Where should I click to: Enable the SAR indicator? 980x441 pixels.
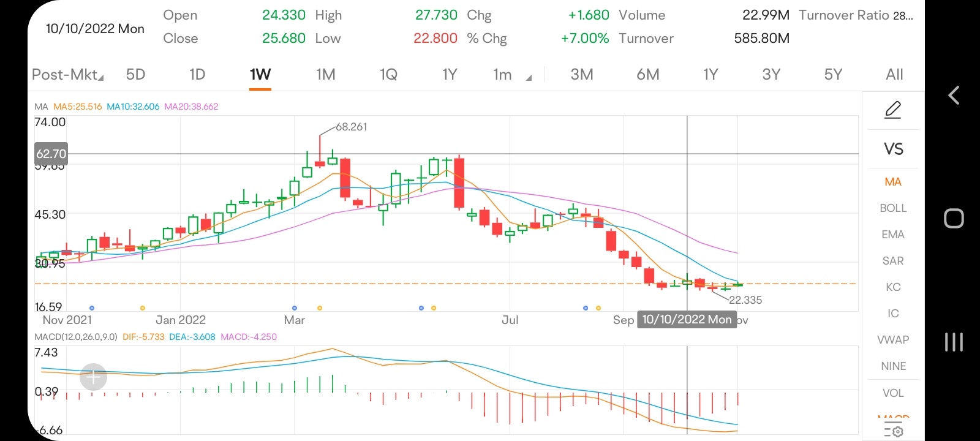coord(893,261)
